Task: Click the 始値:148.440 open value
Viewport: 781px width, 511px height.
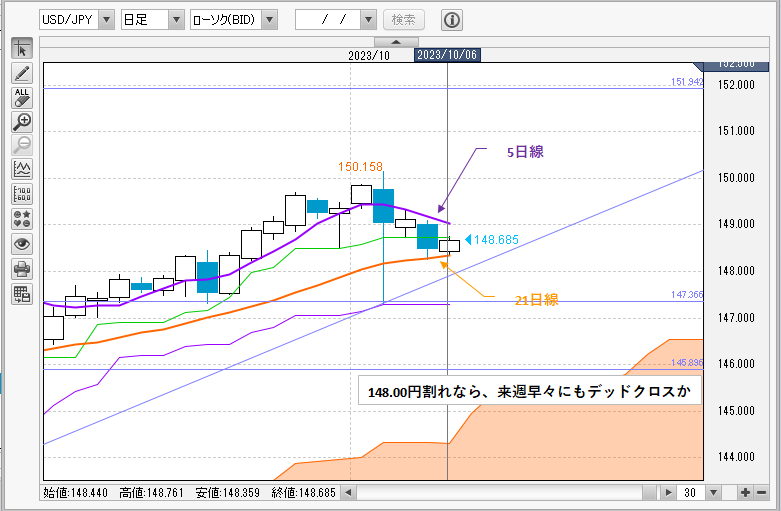Action: point(76,493)
